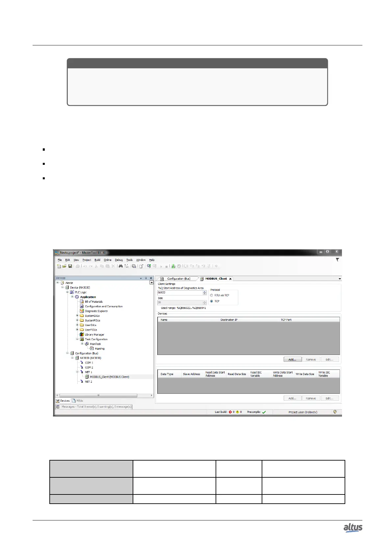This screenshot has width=392, height=554.
Task: Select the COM 1 port node
Action: click(x=87, y=363)
